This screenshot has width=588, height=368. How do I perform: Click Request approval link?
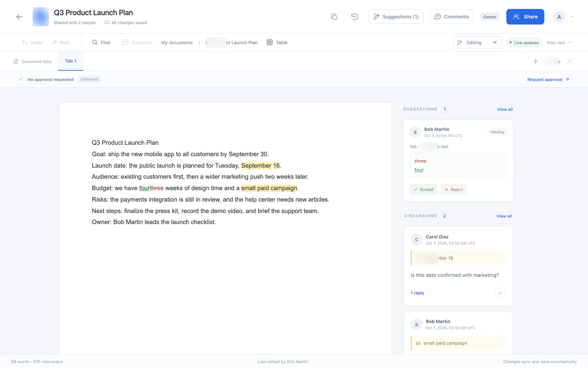click(548, 79)
